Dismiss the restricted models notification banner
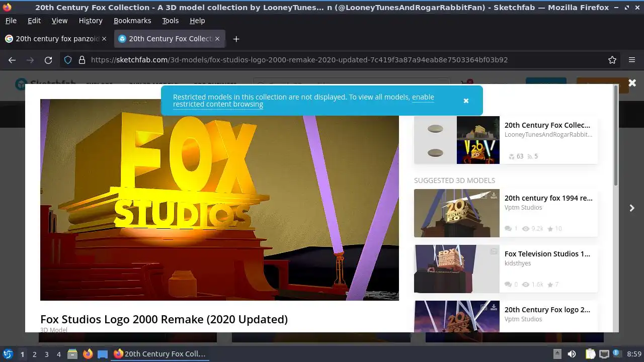 point(466,101)
